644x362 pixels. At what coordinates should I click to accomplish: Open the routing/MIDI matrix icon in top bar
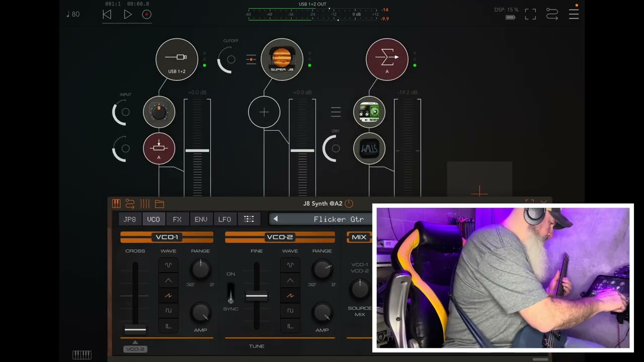(552, 14)
